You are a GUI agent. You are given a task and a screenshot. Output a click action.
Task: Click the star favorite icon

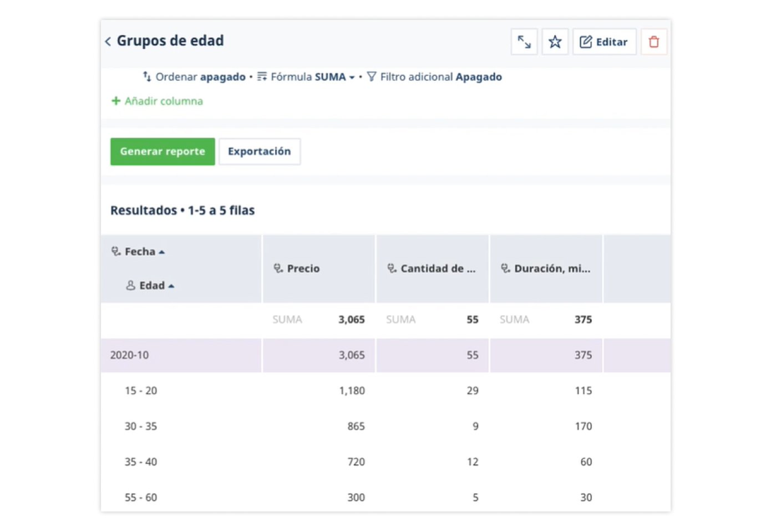click(x=555, y=42)
